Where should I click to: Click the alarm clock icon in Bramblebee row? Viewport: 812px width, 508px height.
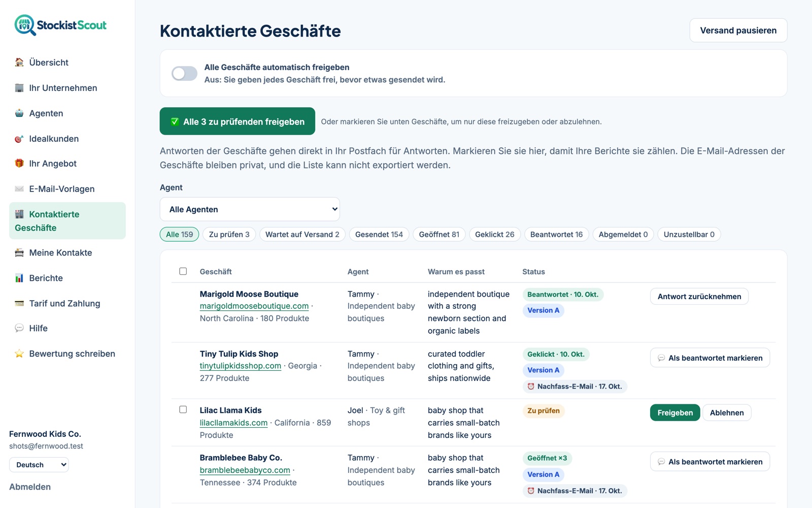coord(531,491)
